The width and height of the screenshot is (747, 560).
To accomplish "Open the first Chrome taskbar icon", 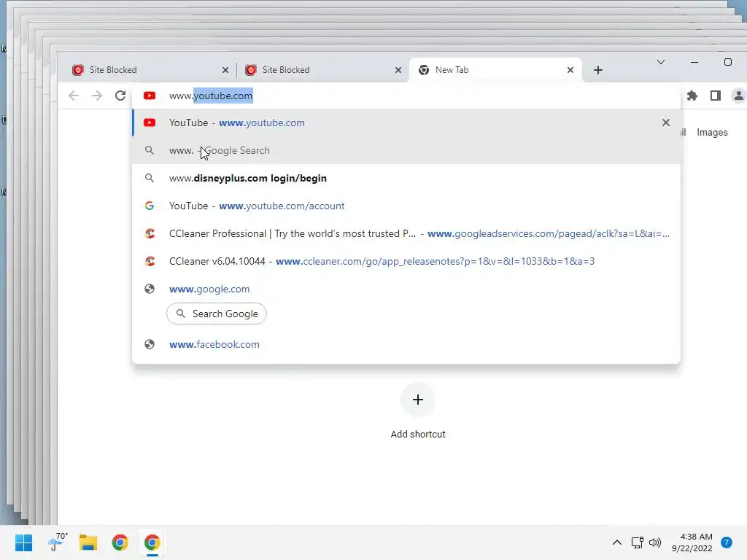I will point(120,542).
